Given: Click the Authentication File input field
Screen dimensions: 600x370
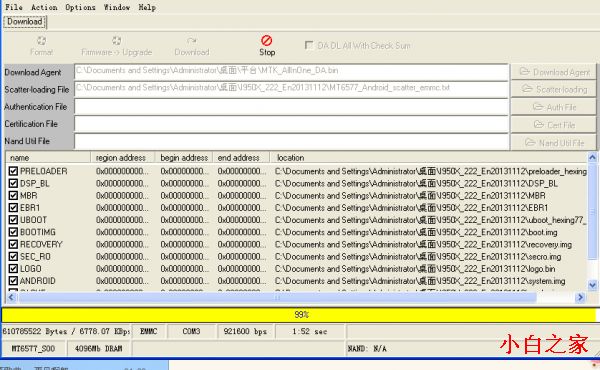Looking at the screenshot, I should [x=291, y=106].
